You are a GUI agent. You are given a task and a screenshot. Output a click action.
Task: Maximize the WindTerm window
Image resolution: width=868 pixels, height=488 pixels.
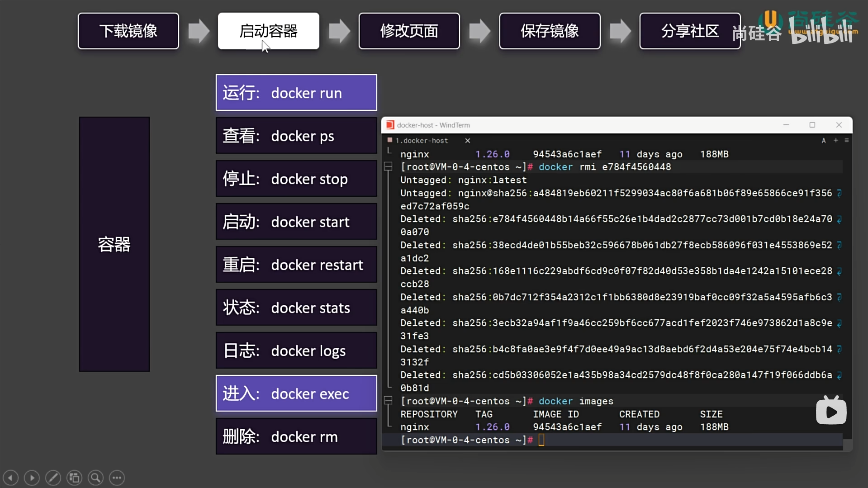(x=812, y=125)
